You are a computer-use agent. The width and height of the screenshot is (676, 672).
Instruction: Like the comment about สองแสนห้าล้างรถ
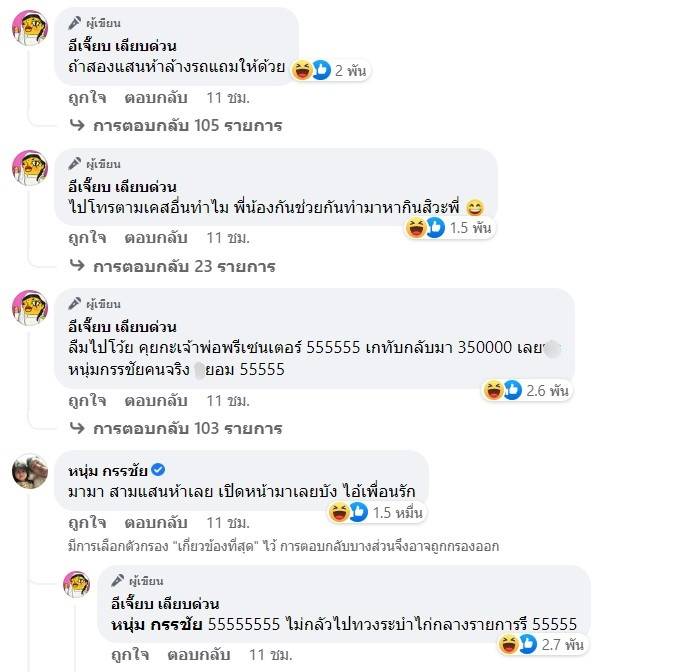pos(88,98)
